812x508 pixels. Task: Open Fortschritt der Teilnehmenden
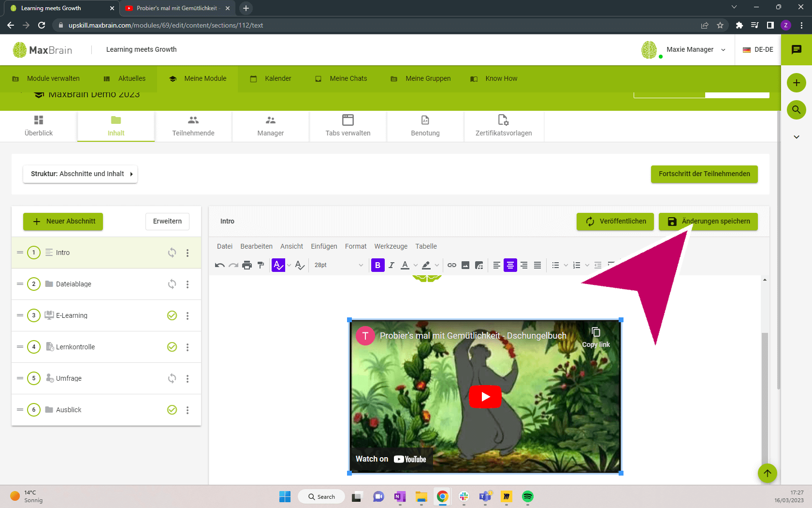click(704, 174)
